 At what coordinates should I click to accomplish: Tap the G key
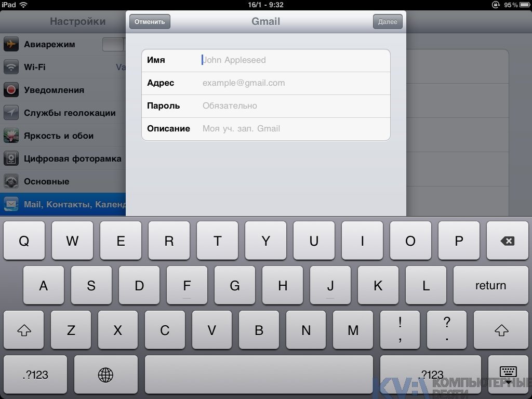(x=235, y=285)
